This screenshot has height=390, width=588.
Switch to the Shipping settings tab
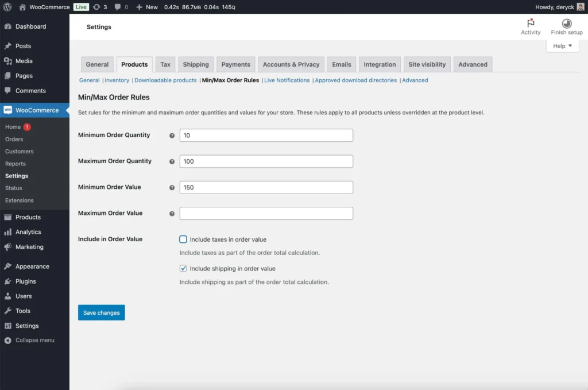(195, 64)
